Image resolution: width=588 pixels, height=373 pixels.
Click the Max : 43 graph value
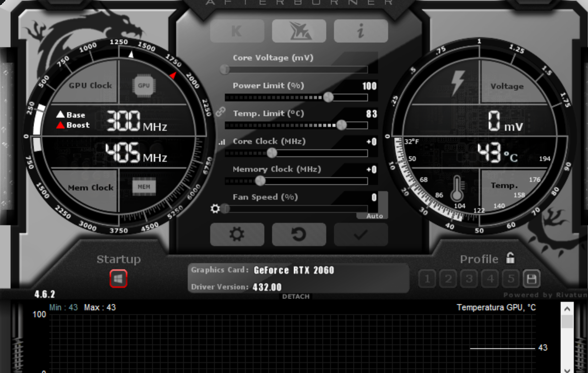100,307
